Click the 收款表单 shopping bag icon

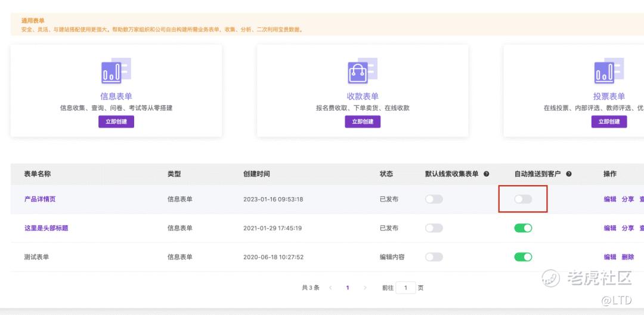click(x=363, y=71)
